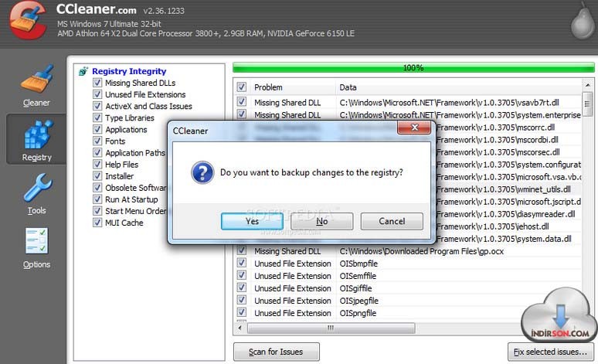Uncheck the OISjpegfile row checkbox
The width and height of the screenshot is (598, 364).
(241, 301)
